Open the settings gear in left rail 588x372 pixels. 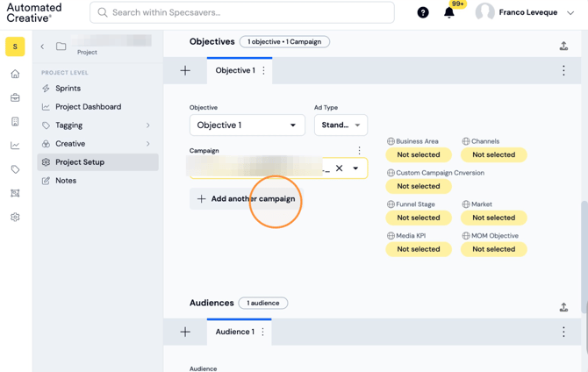[15, 217]
